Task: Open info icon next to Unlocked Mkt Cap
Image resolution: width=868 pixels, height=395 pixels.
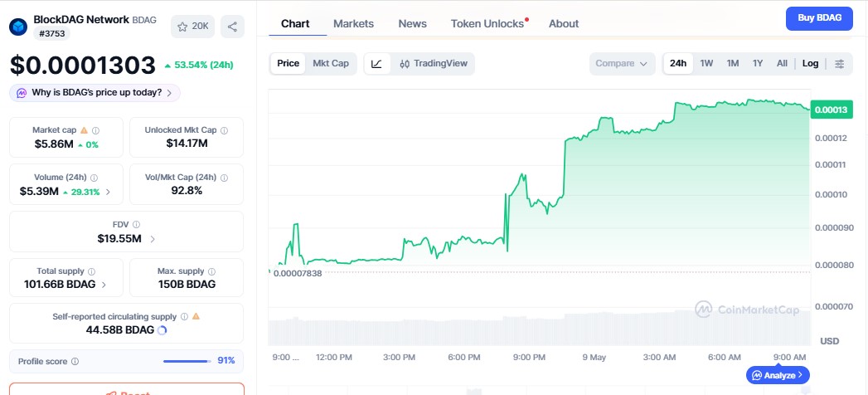Action: tap(224, 131)
